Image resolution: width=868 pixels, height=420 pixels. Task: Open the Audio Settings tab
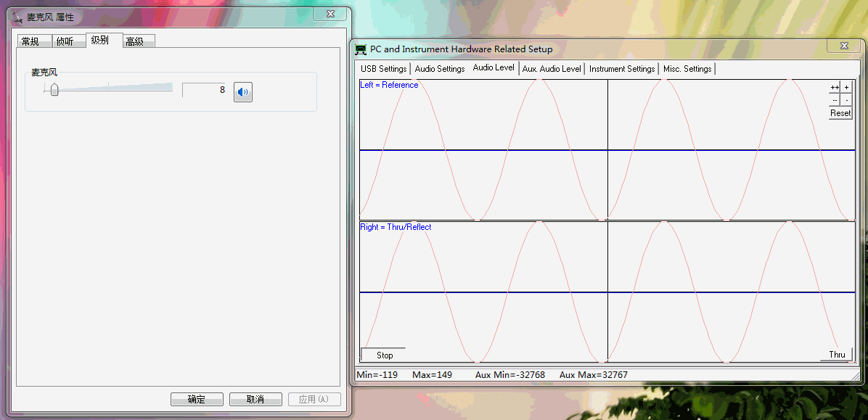point(440,69)
